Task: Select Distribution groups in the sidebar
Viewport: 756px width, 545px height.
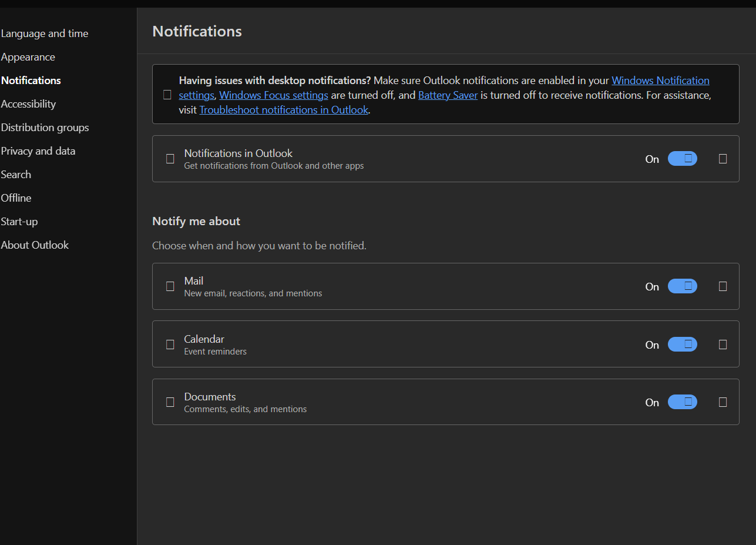Action: pyautogui.click(x=45, y=128)
